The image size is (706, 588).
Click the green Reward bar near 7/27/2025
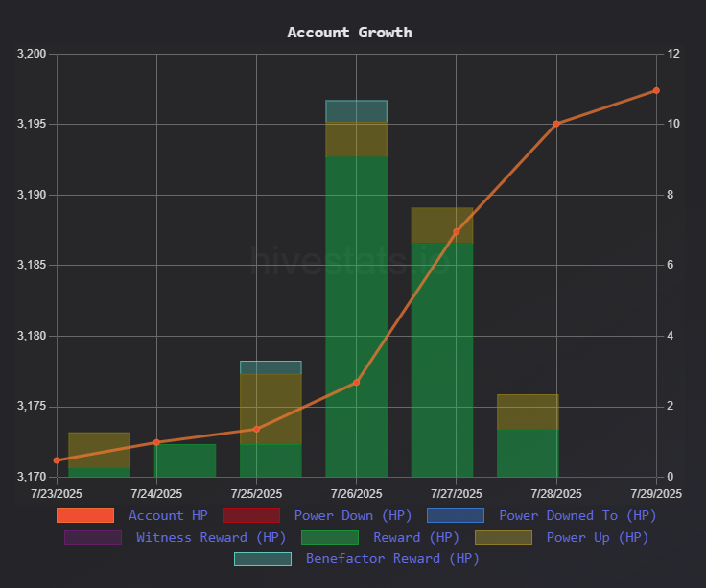pos(442,360)
